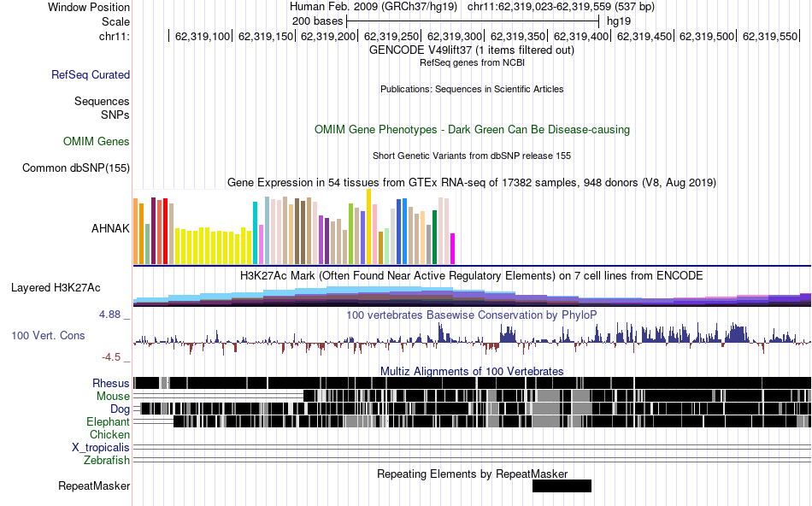Select the Chicken alignment row label
The height and width of the screenshot is (506, 812).
[x=109, y=434]
